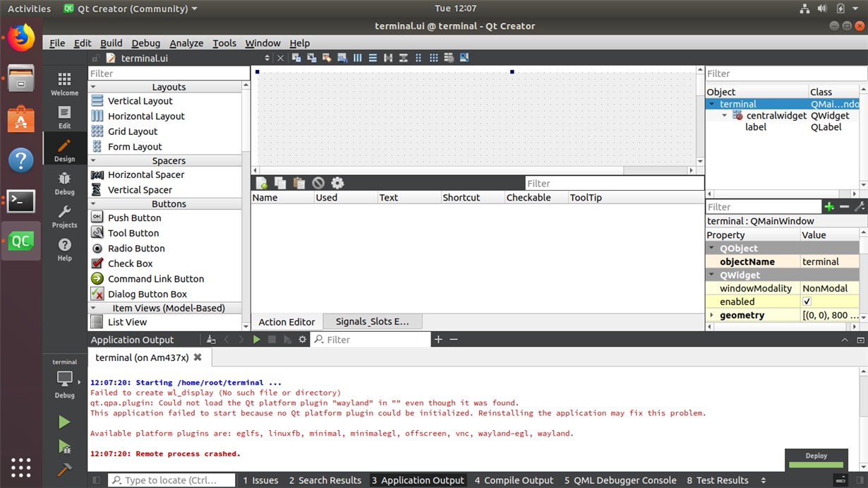
Task: Open the 5 QML Debugger Console pane
Action: pyautogui.click(x=620, y=480)
